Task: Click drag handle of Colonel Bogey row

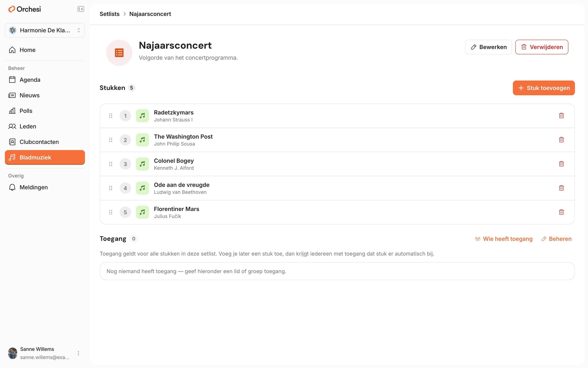Action: tap(110, 164)
